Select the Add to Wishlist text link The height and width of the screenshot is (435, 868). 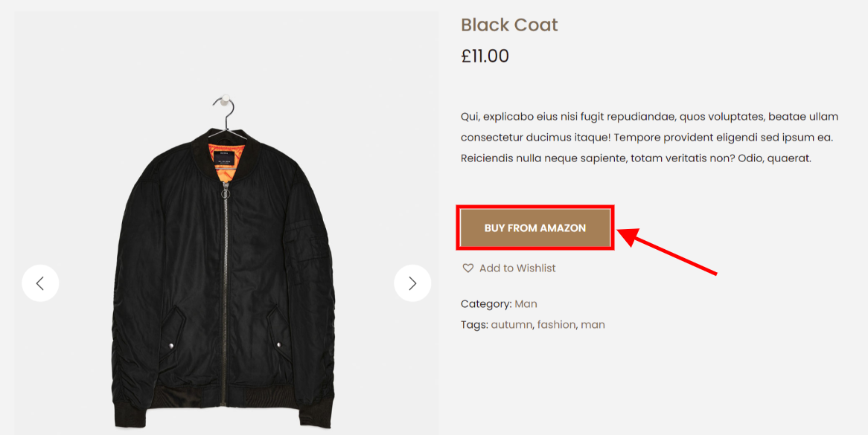point(517,268)
